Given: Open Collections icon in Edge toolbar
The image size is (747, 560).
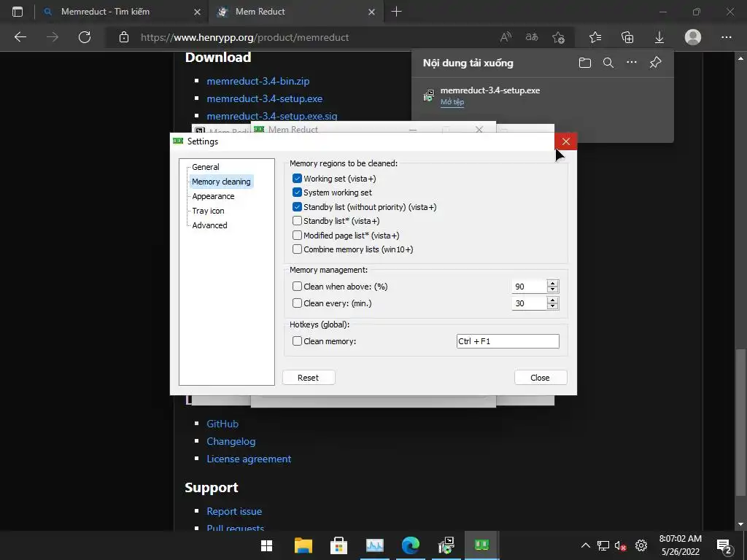Looking at the screenshot, I should click(x=627, y=37).
